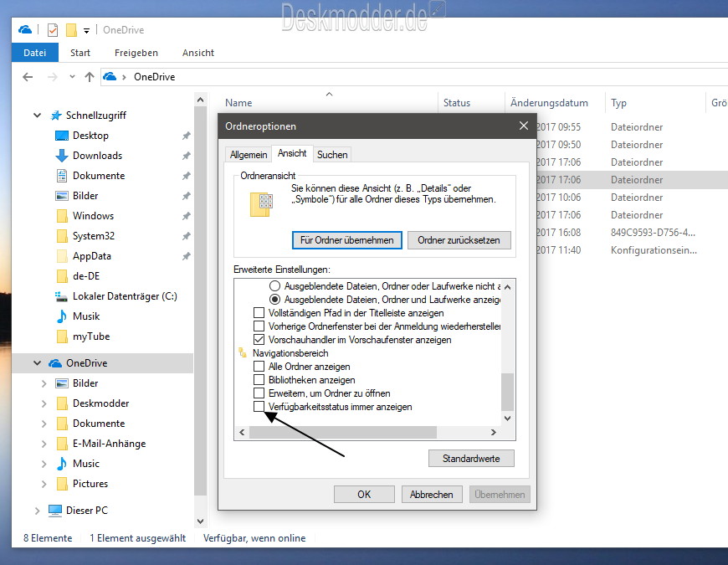Select radio Ausgeblendete Dateien nicht anzeigen

(274, 286)
